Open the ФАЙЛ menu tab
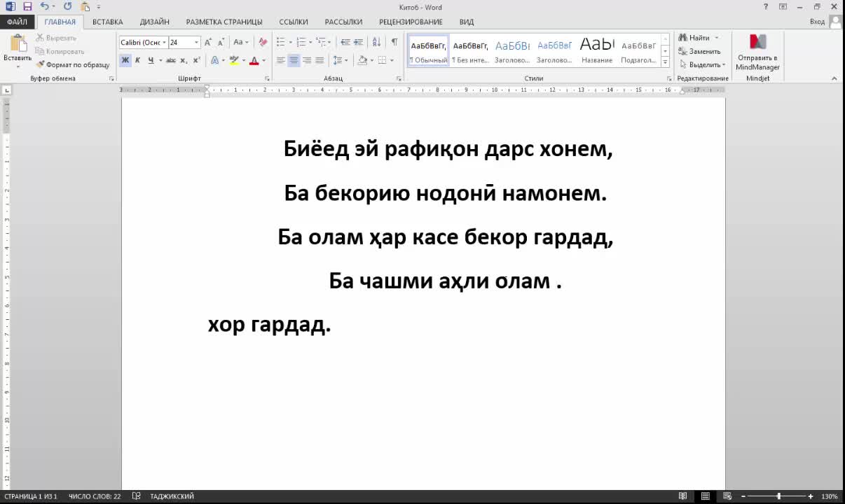 point(17,22)
